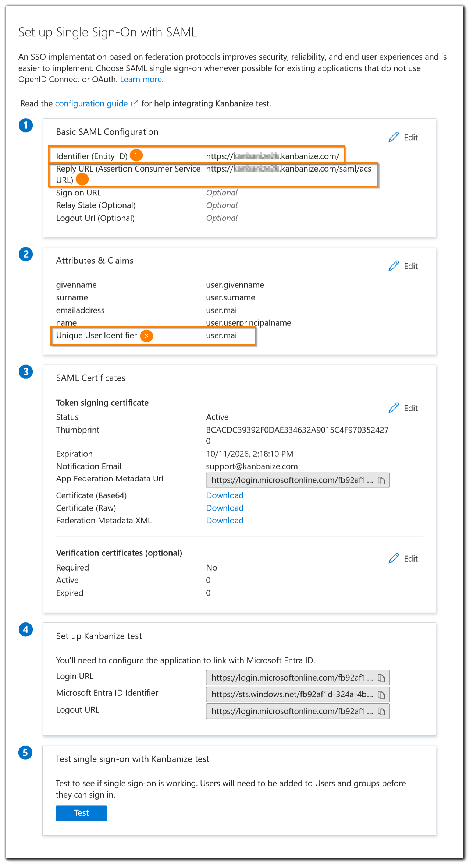Screen dimensions: 473x868
Task: Click the Test single sign-on with Kanbanize test heading
Action: point(132,759)
